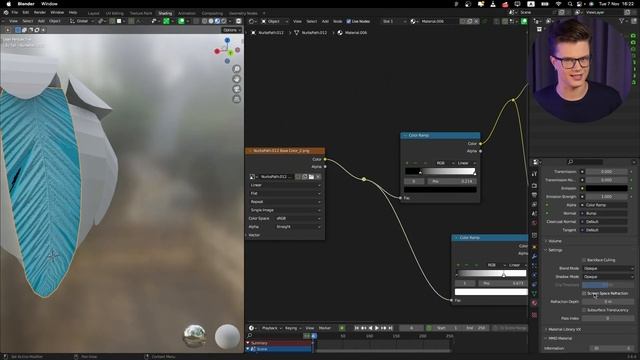
Task: Open the timeline Keying menu
Action: pos(292,328)
